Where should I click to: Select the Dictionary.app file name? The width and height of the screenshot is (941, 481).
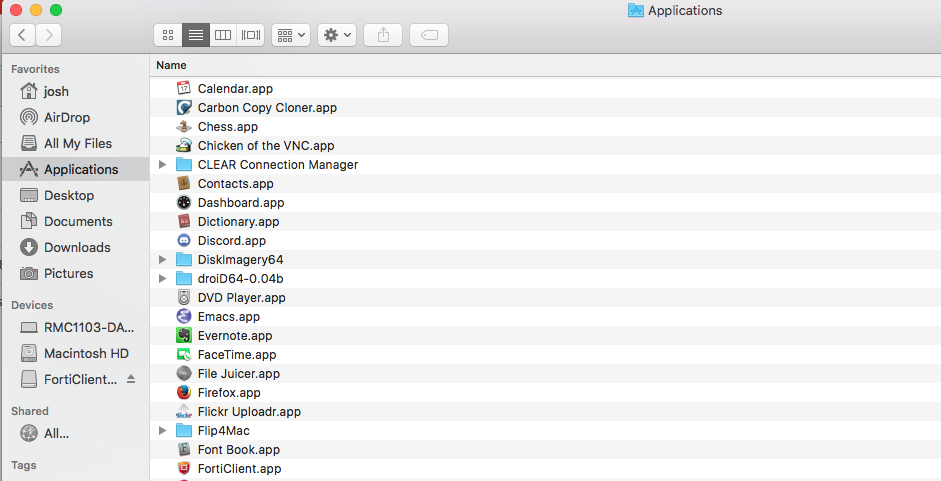pos(238,222)
